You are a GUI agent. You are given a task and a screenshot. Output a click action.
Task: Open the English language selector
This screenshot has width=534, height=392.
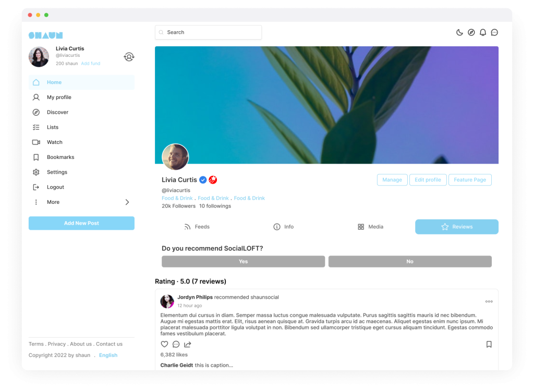click(x=108, y=355)
